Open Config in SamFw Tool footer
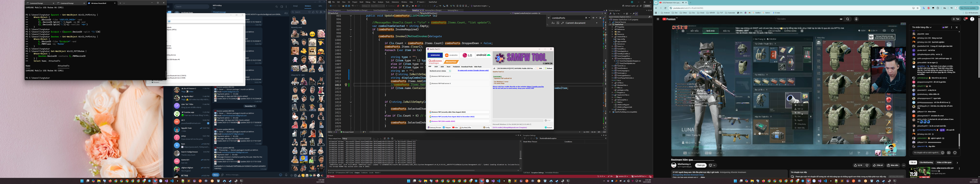This screenshot has height=184, width=980. click(487, 128)
